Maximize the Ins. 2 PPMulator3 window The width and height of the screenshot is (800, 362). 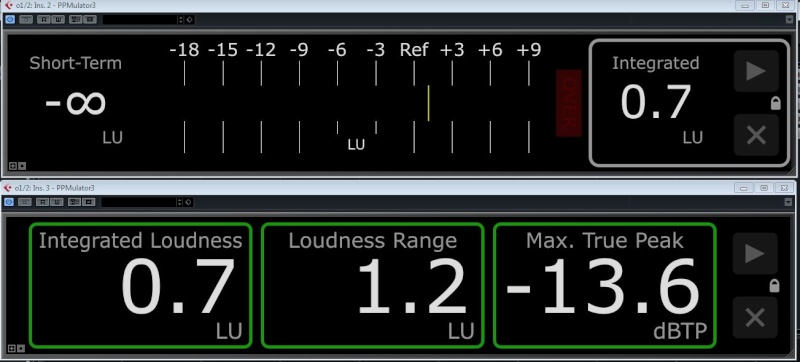(765, 5)
